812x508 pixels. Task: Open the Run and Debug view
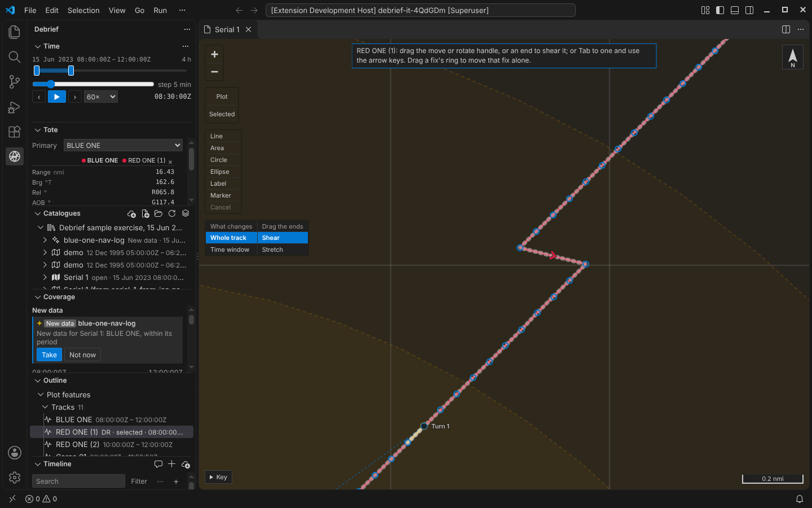coord(15,107)
